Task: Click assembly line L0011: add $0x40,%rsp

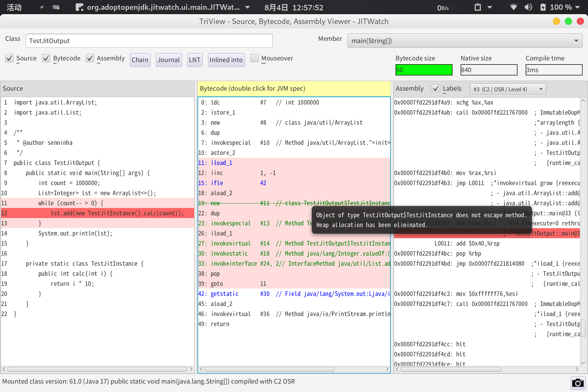Action: pos(487,243)
